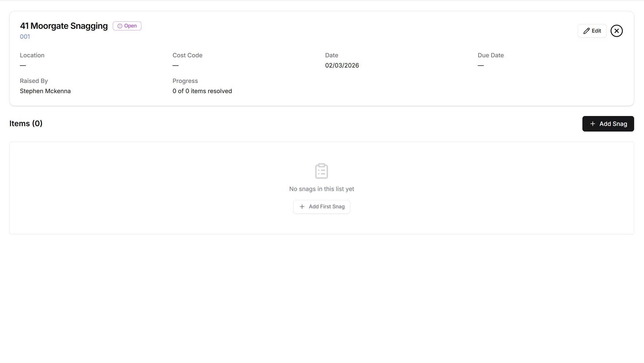Click the pencil edit icon near the top right

(587, 31)
